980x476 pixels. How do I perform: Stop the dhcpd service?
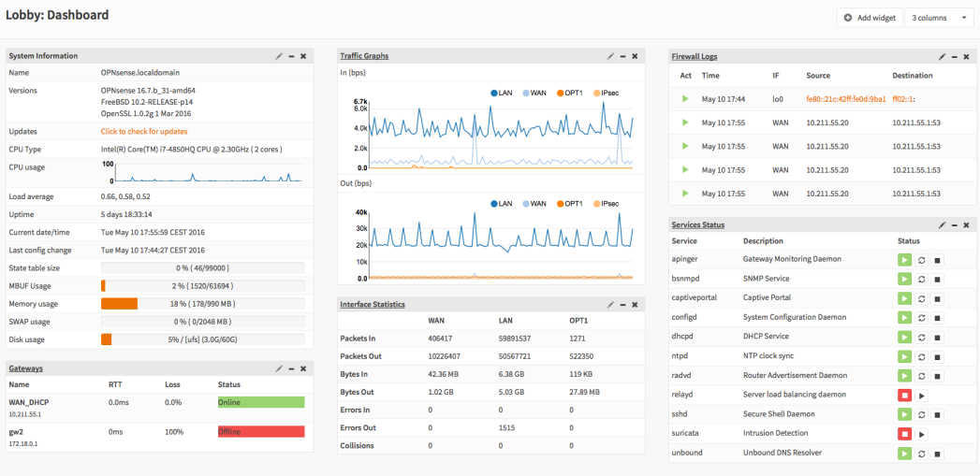coord(937,337)
